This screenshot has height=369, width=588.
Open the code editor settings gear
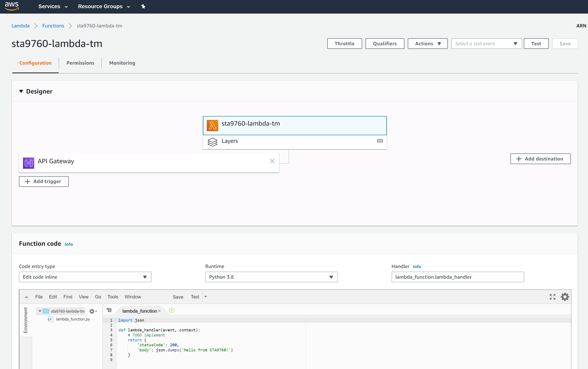(x=565, y=297)
